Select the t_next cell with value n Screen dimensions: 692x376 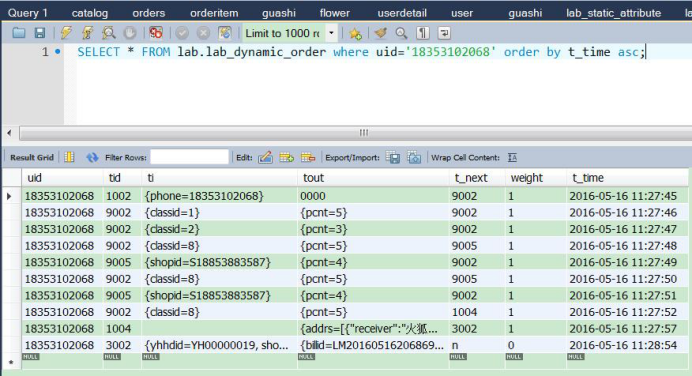click(x=478, y=345)
